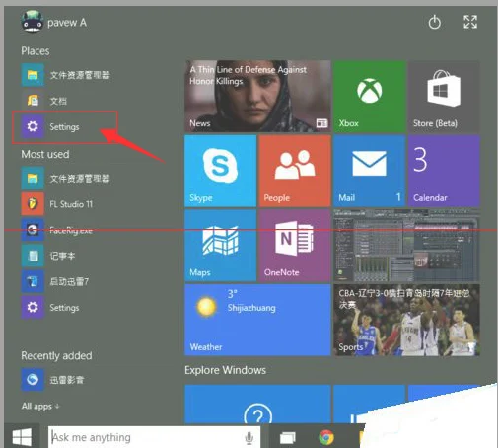This screenshot has height=448, width=498.
Task: Open the Calendar tile
Action: 444,171
